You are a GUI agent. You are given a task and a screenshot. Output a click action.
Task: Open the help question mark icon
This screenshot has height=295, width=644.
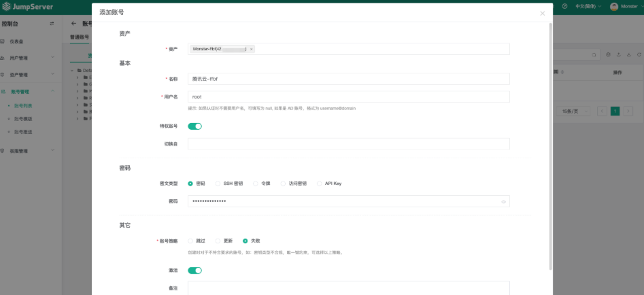click(x=564, y=7)
